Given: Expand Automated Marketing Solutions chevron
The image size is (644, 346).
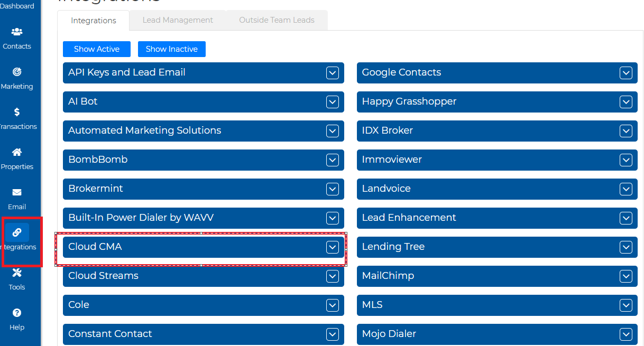Looking at the screenshot, I should tap(333, 131).
